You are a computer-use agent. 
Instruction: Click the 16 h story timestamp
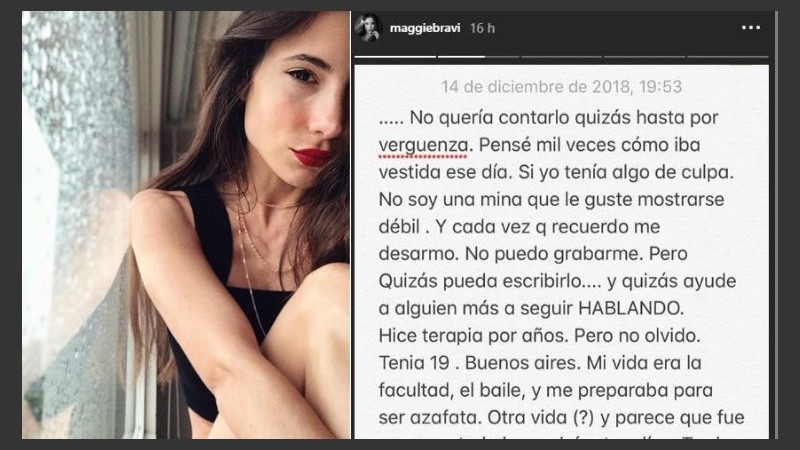pos(482,28)
